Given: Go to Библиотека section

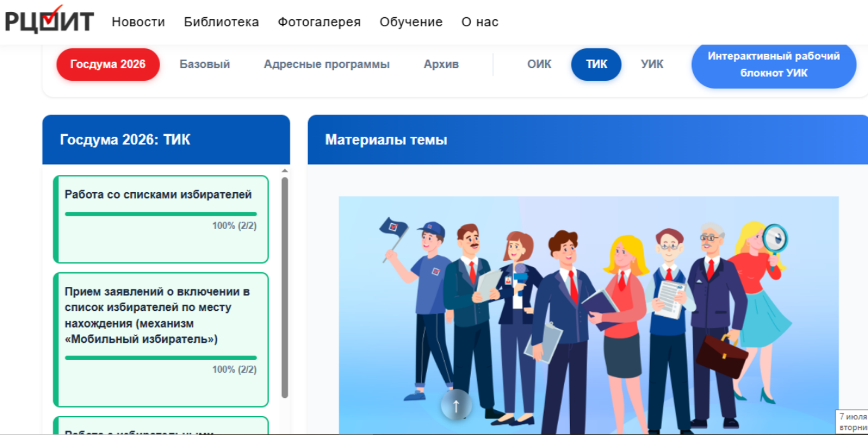Looking at the screenshot, I should tap(221, 22).
